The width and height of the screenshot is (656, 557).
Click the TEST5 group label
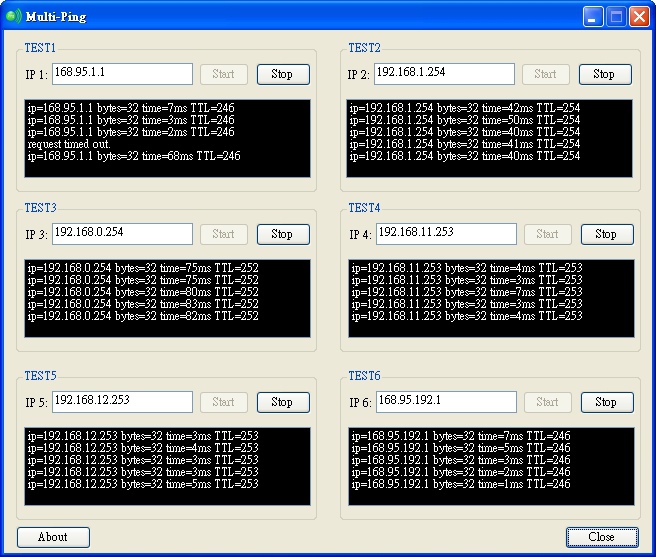pos(40,376)
